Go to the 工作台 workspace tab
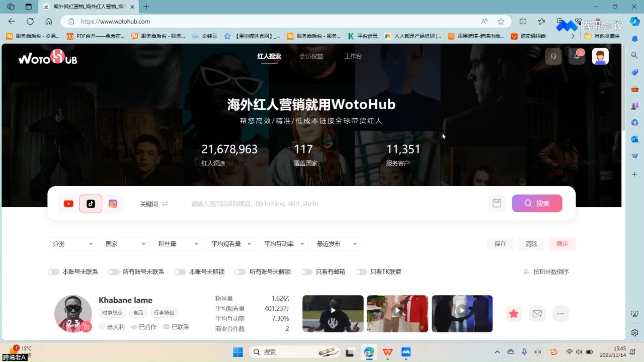644x362 pixels. pyautogui.click(x=353, y=56)
